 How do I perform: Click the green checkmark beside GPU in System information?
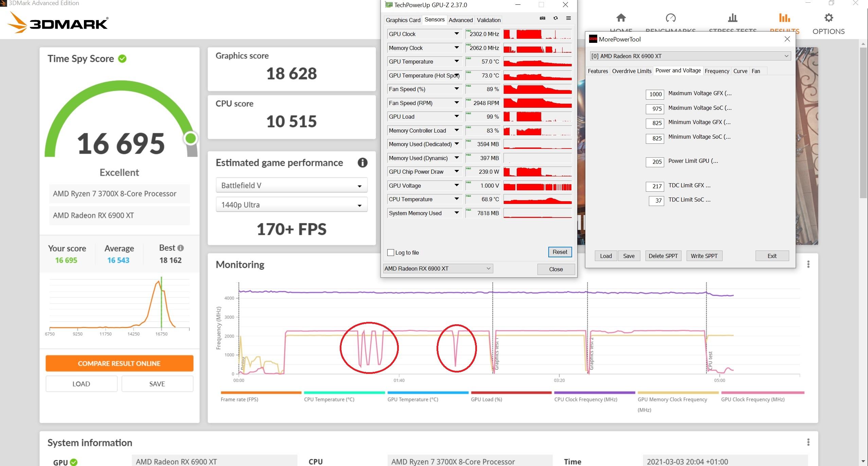pyautogui.click(x=74, y=462)
